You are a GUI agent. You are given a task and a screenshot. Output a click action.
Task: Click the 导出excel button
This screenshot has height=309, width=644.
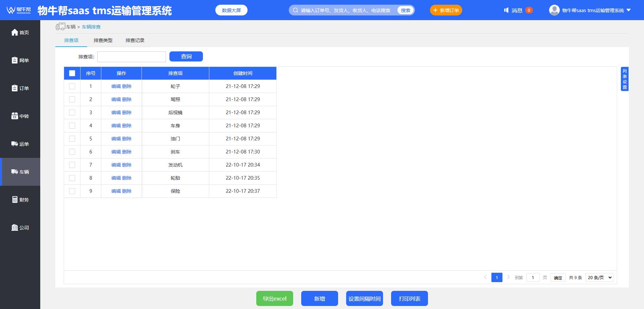pyautogui.click(x=274, y=299)
